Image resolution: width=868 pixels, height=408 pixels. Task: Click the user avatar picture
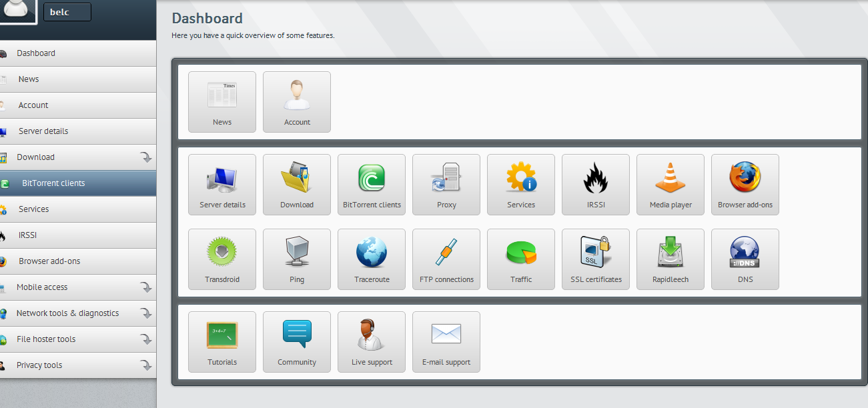coord(18,11)
